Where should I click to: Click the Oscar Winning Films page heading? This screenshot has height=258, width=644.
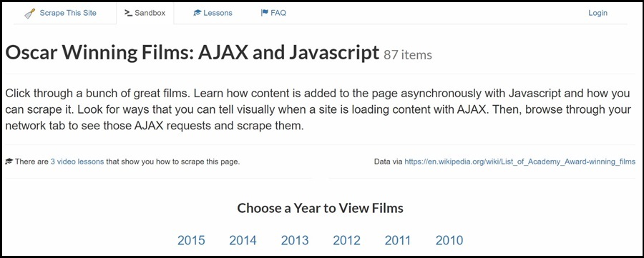coord(192,53)
